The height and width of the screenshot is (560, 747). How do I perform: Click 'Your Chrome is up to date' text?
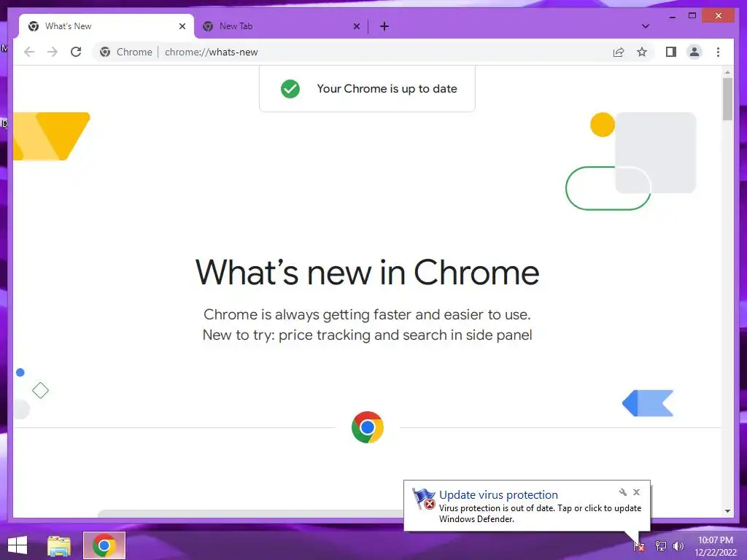[x=387, y=88]
